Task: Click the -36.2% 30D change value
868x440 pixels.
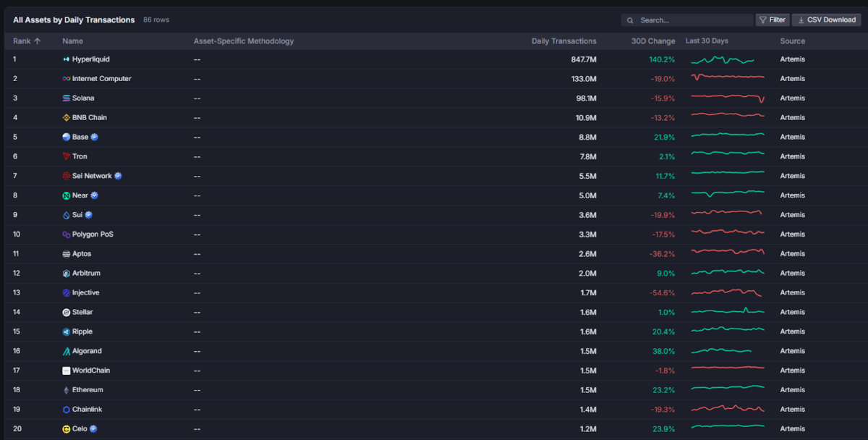Action: (663, 254)
